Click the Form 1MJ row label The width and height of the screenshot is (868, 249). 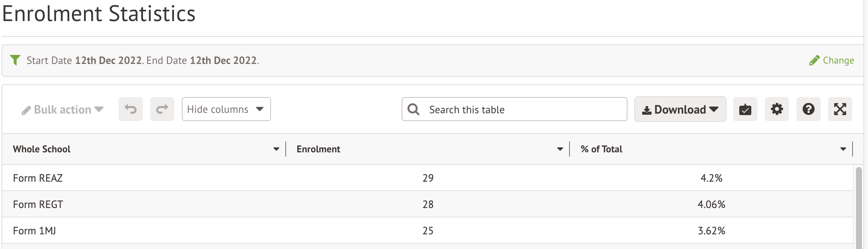click(35, 231)
